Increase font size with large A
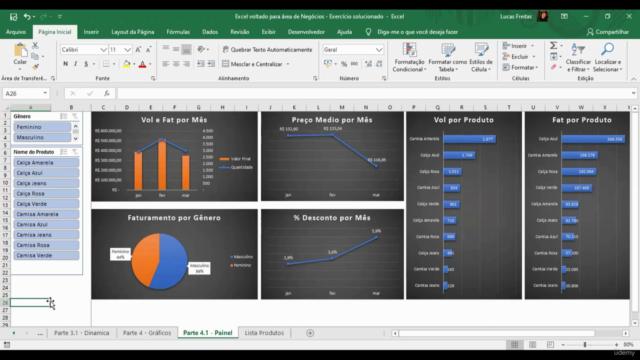The height and width of the screenshot is (360, 640). [x=138, y=50]
